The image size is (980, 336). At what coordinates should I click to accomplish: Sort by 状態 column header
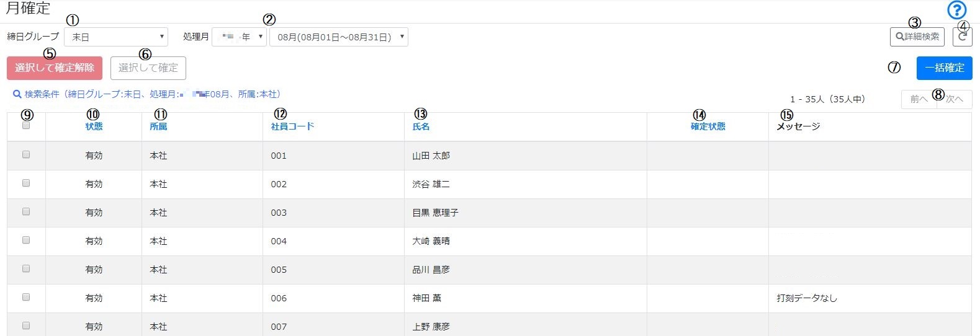[94, 126]
